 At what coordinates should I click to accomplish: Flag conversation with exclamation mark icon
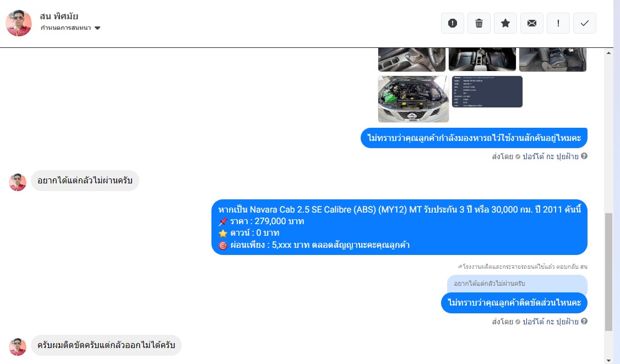[558, 23]
